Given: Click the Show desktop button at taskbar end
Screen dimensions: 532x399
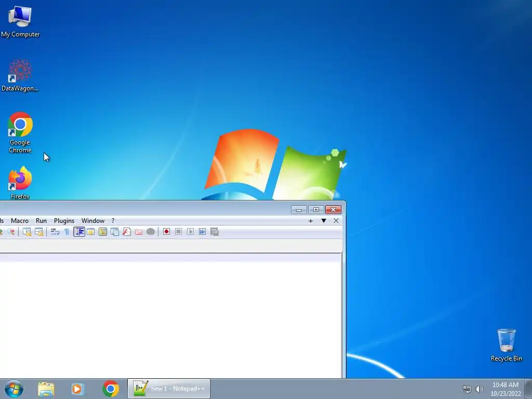Looking at the screenshot, I should (528, 389).
